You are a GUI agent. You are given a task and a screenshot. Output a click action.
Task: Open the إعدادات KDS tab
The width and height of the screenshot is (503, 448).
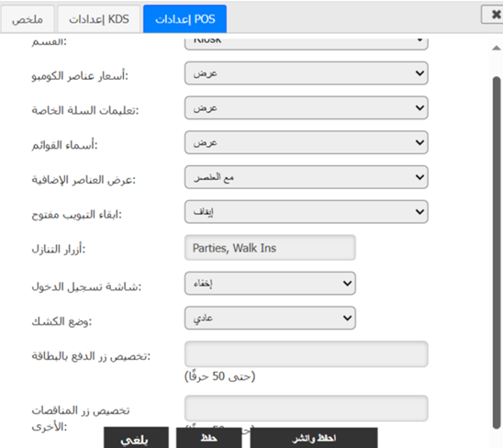[99, 19]
